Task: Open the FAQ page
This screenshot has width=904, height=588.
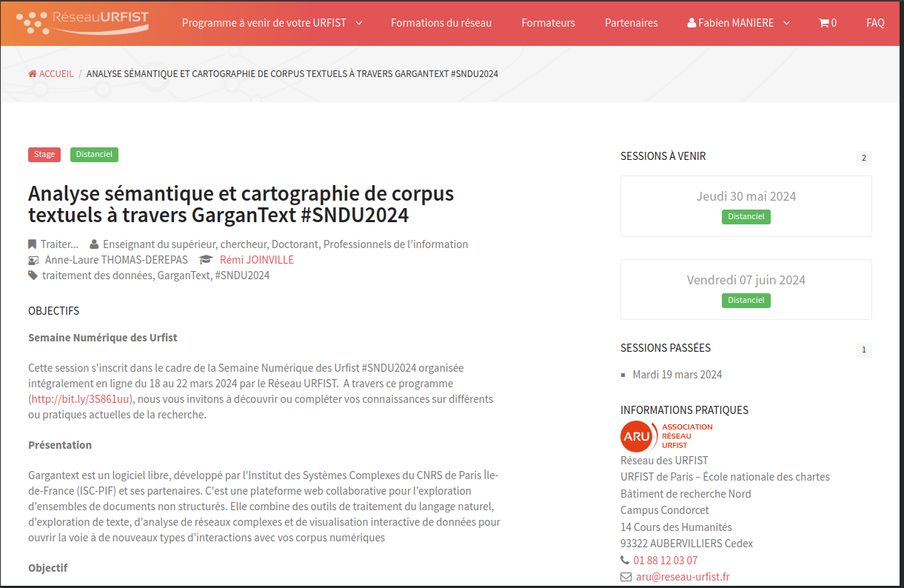Action: (875, 23)
